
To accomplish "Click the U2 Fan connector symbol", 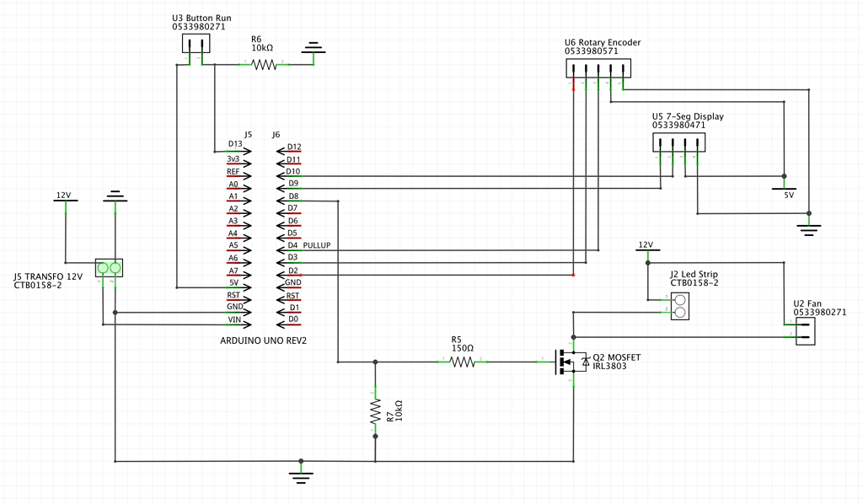I will 807,331.
